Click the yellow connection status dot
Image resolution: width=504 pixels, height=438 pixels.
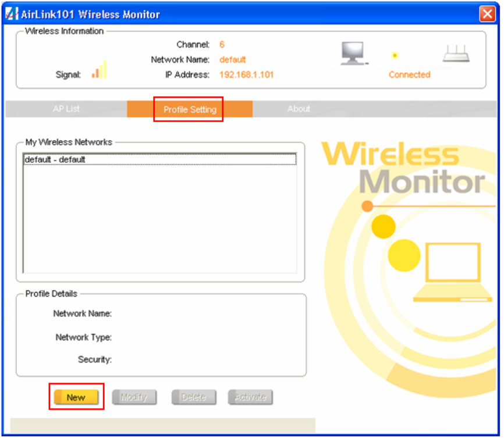[395, 55]
